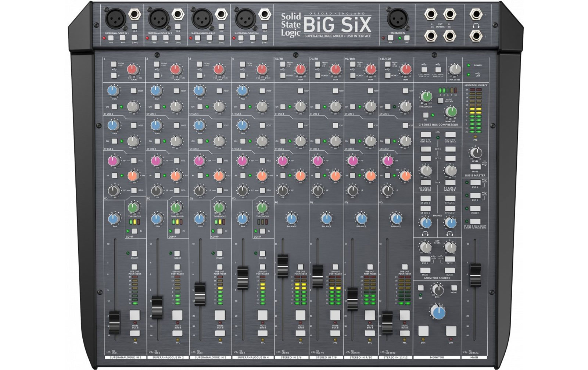Click the XLR input jack of SuperAnalogue In 1

[115, 19]
